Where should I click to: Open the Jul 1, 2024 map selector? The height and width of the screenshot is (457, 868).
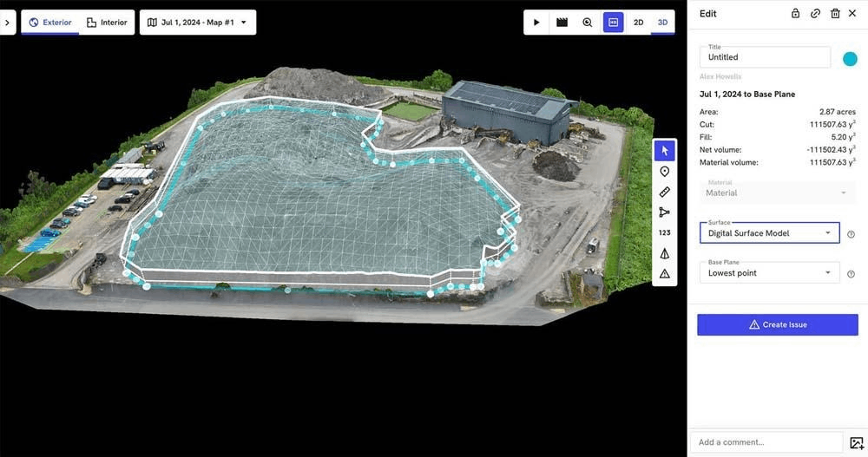(x=197, y=23)
